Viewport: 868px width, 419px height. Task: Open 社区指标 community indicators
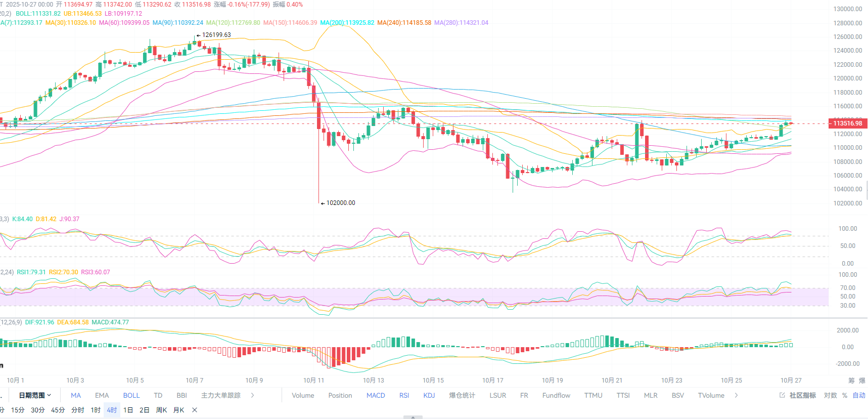click(802, 395)
